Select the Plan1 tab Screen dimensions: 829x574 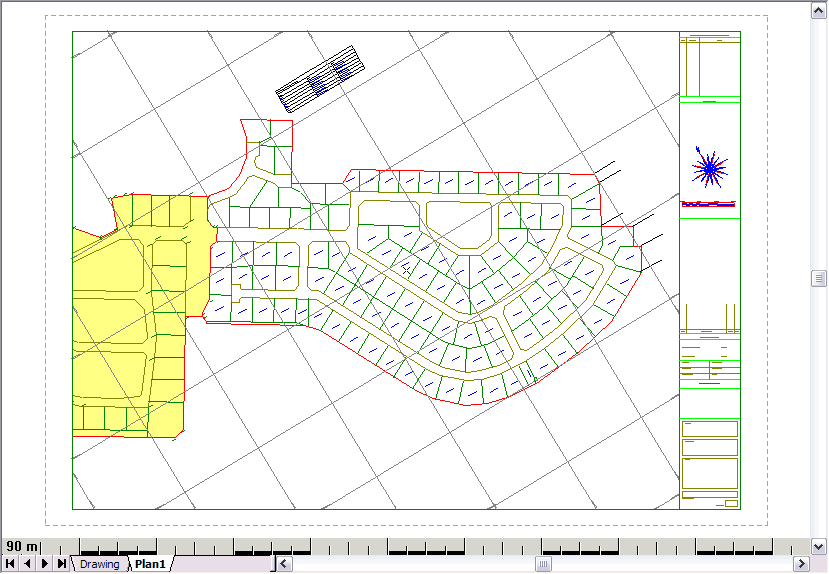(x=150, y=564)
